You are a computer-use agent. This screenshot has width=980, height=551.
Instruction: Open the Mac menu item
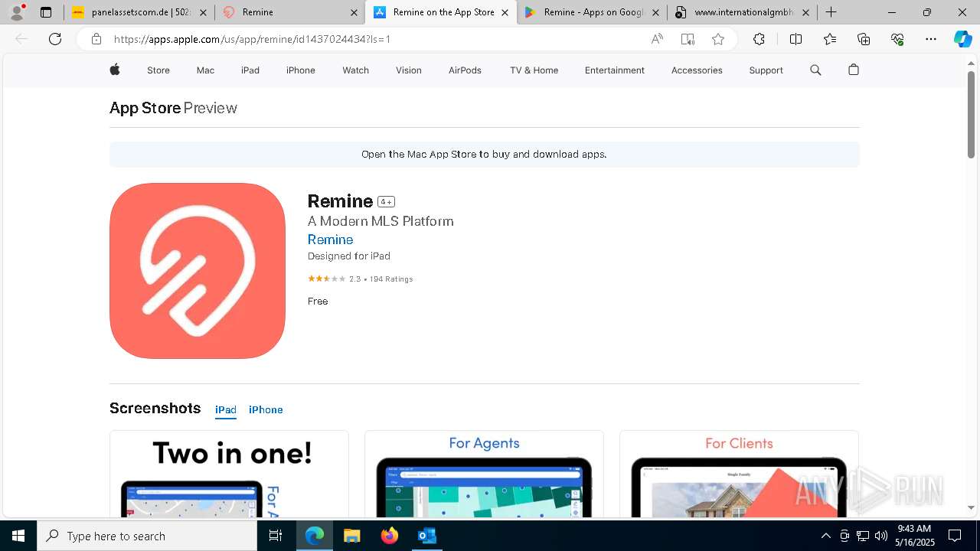(x=205, y=70)
